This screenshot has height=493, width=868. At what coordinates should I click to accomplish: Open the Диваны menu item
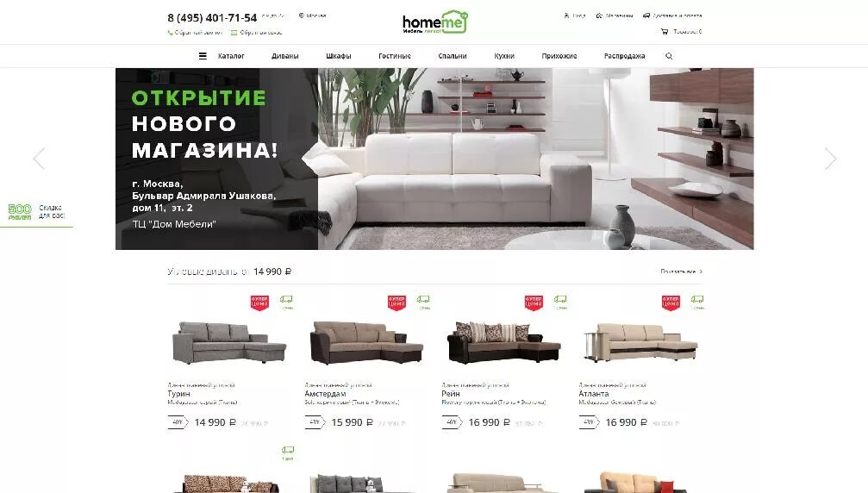coord(285,56)
